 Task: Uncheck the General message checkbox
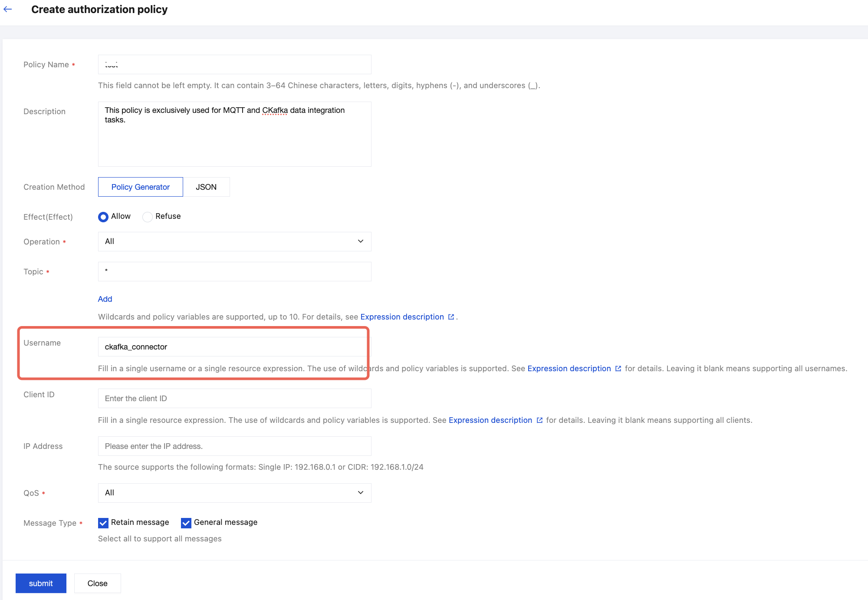pos(186,523)
